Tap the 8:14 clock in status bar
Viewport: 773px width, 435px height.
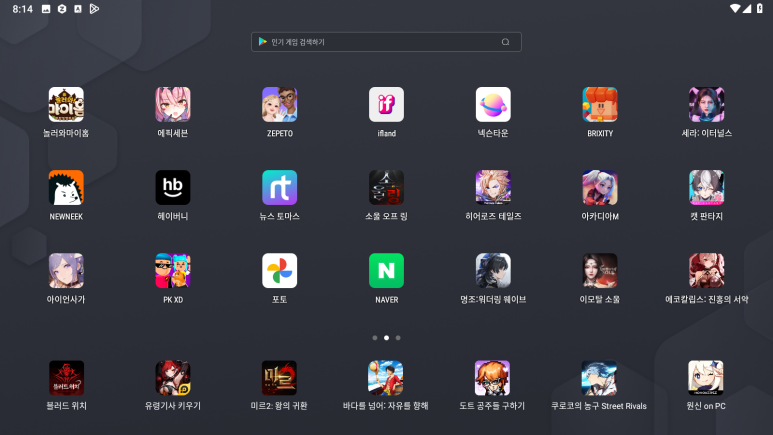22,9
